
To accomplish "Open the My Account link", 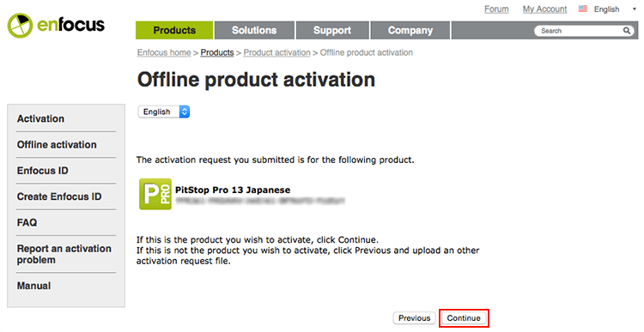I will pyautogui.click(x=544, y=9).
